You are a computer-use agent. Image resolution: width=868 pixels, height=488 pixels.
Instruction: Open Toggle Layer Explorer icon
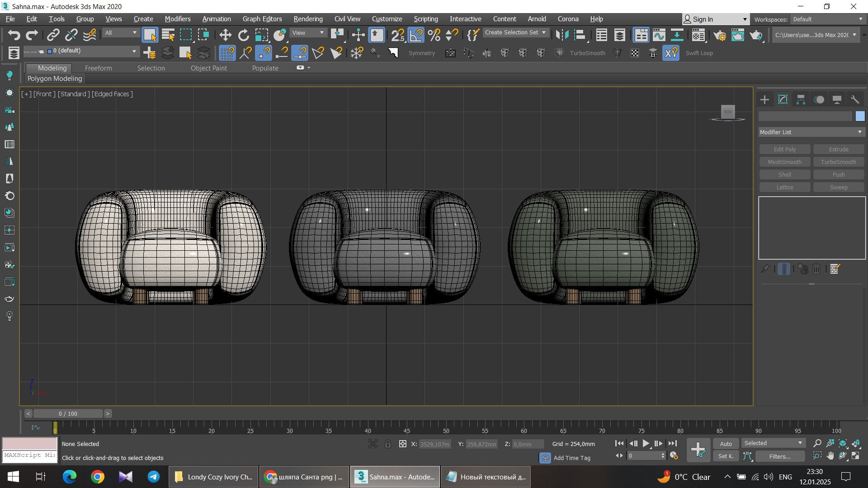(620, 35)
